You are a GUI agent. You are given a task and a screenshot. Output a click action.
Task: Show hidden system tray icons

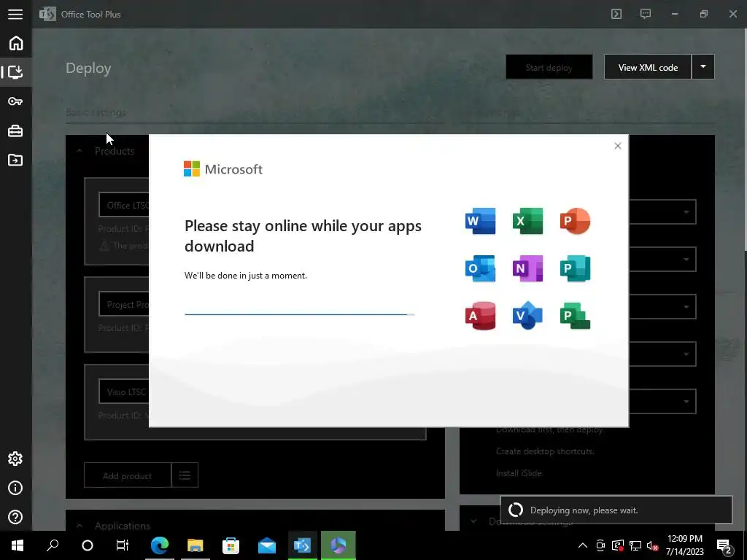pos(583,545)
